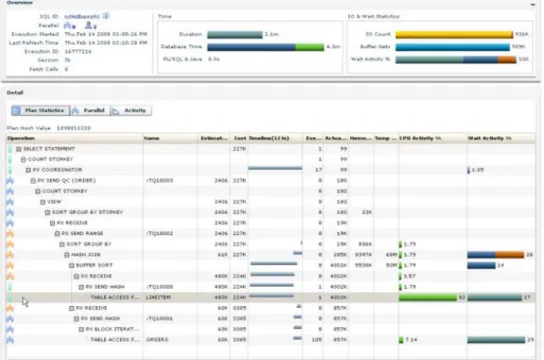Switch to the Plan Statistics tab
This screenshot has height=360, width=544.
40,110
